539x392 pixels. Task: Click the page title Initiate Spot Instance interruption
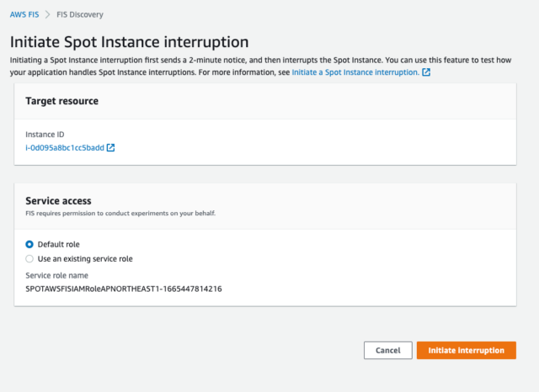click(x=129, y=42)
